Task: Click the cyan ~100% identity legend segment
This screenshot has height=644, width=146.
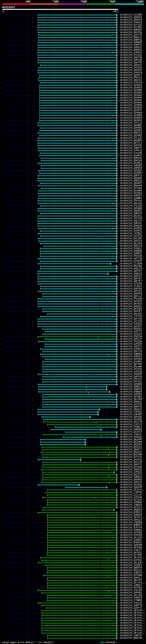Action: tap(130, 4)
